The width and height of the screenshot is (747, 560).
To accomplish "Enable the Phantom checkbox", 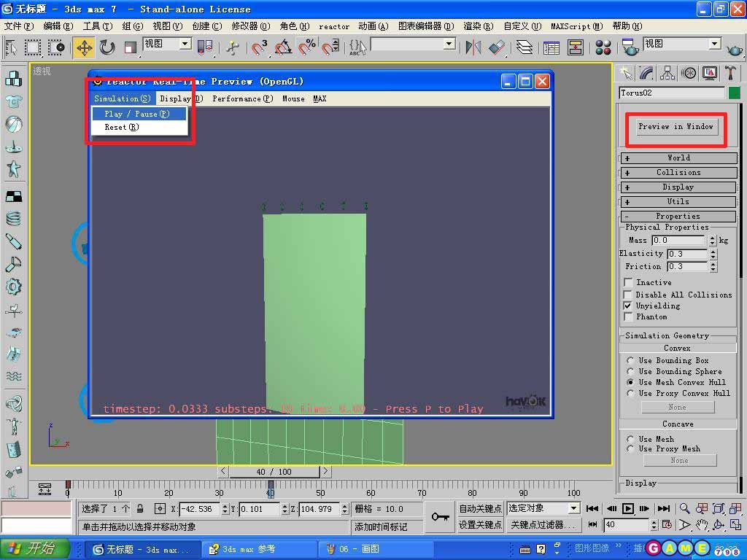I will point(628,316).
